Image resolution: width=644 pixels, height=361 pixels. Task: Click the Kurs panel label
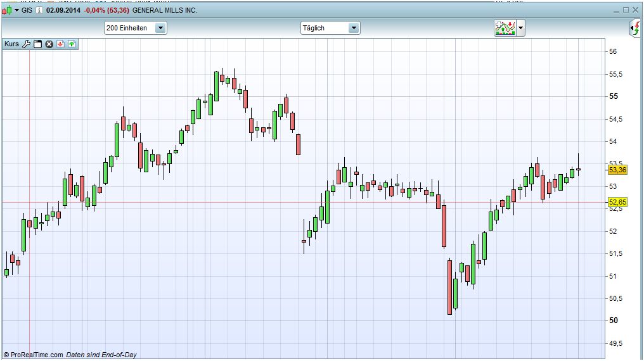tap(11, 44)
